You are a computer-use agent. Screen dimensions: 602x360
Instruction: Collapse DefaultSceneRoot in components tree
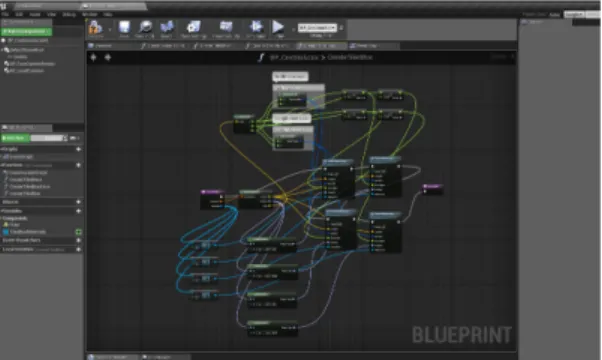2,50
